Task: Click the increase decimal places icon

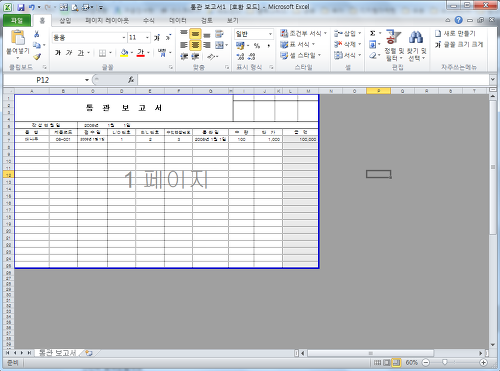Action: point(240,56)
